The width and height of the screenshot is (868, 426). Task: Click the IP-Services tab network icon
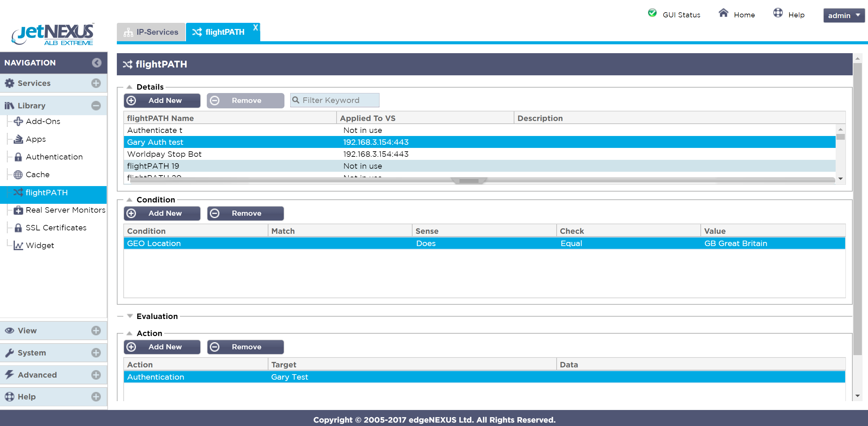tap(128, 32)
